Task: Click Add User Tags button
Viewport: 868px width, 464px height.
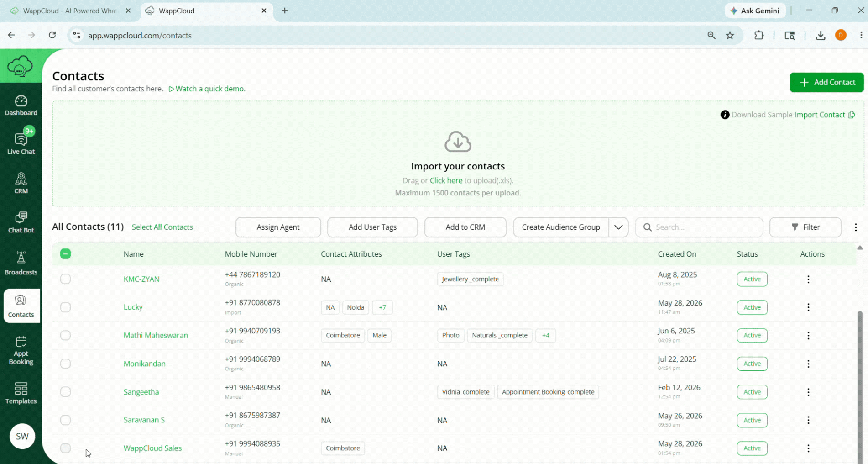Action: click(x=372, y=227)
